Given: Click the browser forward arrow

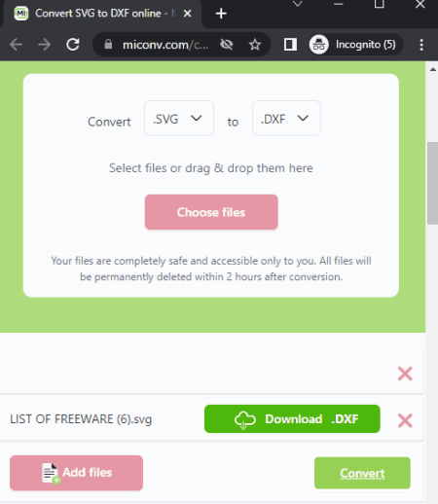Looking at the screenshot, I should (x=45, y=45).
